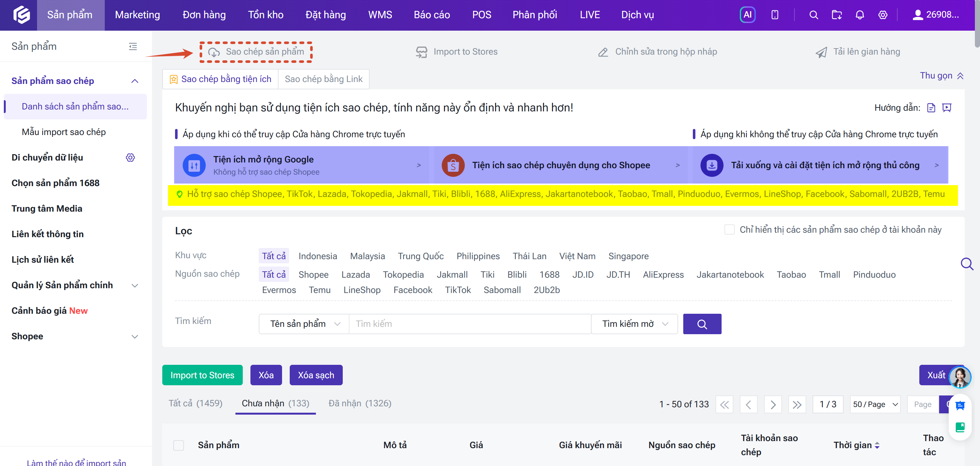
Task: Open the WMS top menu
Action: [380, 15]
